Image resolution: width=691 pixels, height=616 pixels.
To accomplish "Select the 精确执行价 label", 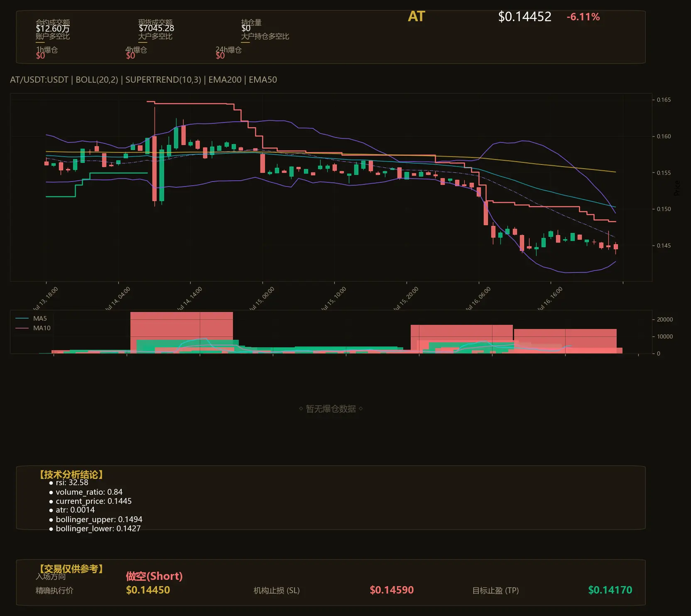I will [54, 591].
